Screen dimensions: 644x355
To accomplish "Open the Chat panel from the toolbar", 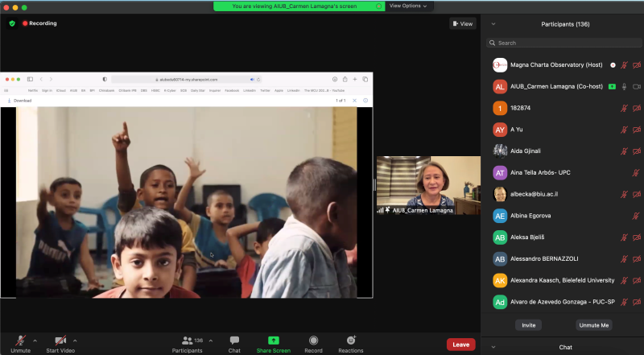I will coord(234,341).
